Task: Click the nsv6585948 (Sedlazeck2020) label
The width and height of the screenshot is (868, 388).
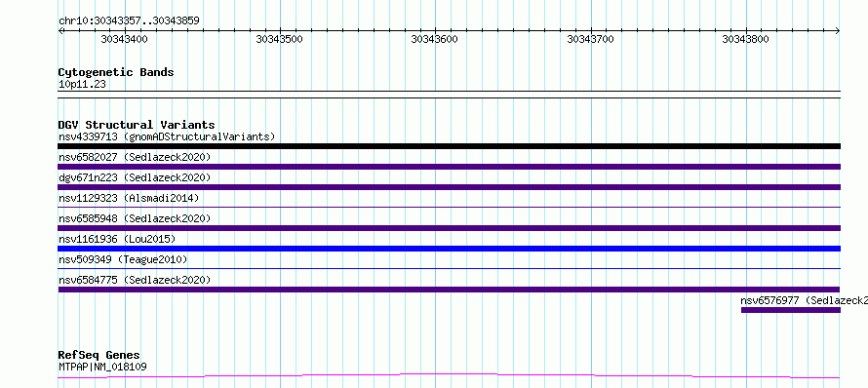Action: (x=135, y=218)
